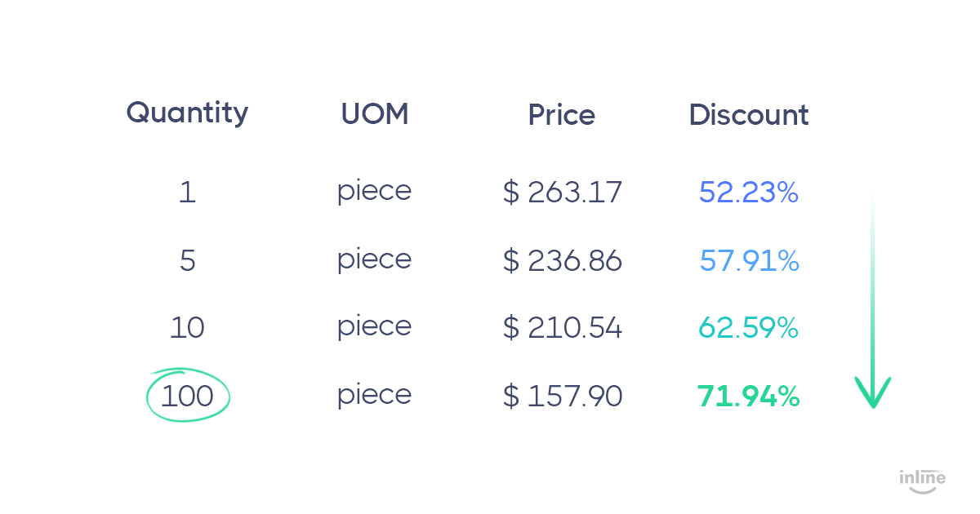This screenshot has width=980, height=514.
Task: Select the 62.59% discount value
Action: pos(749,328)
